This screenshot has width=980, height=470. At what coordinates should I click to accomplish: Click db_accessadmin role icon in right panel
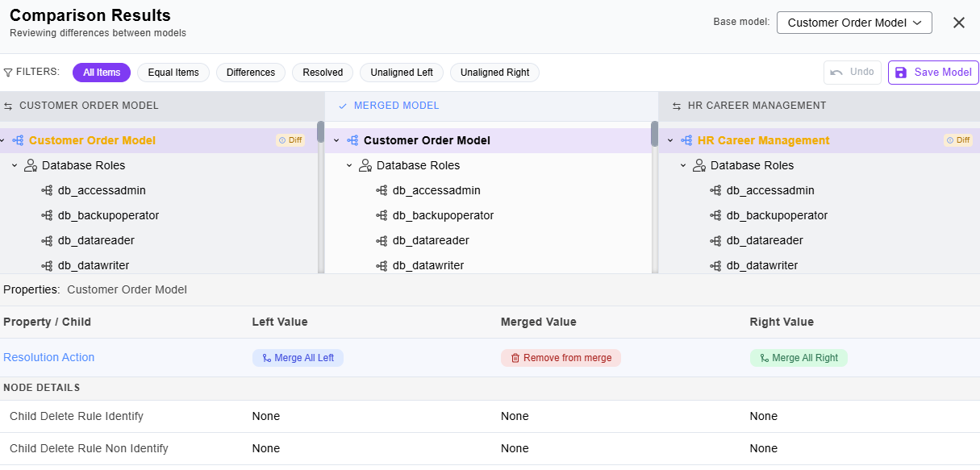(715, 190)
